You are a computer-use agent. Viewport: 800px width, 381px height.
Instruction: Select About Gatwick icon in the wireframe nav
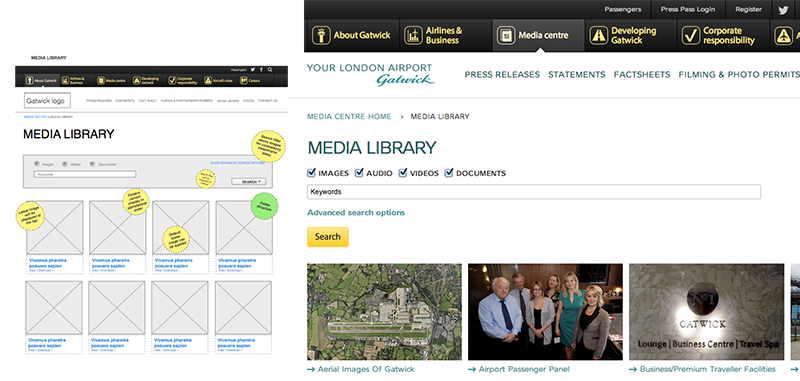[x=30, y=80]
